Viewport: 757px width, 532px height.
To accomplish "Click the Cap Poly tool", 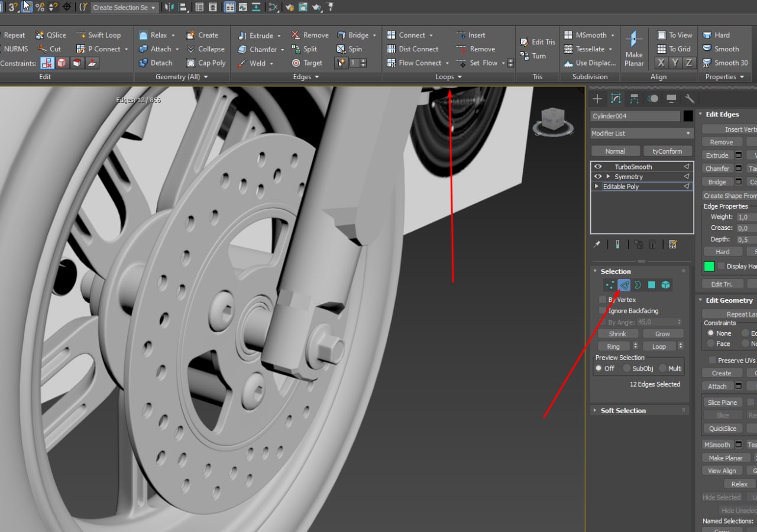I will point(205,63).
